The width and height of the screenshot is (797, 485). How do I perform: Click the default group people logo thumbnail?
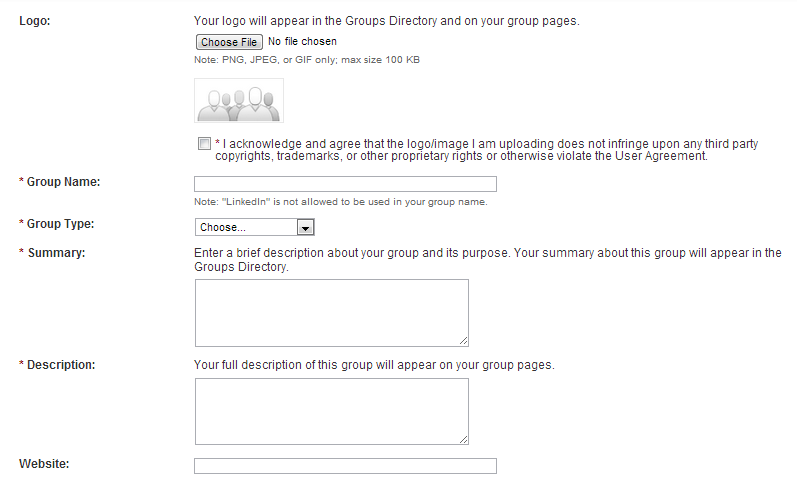tap(239, 100)
